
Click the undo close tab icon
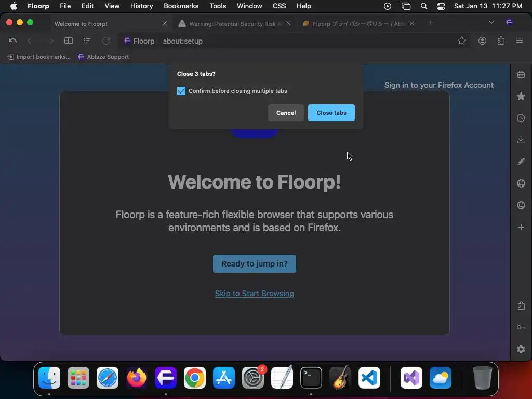pyautogui.click(x=12, y=41)
